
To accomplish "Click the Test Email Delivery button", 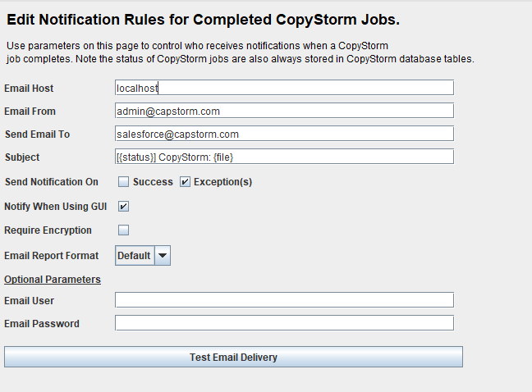I will click(x=233, y=357).
